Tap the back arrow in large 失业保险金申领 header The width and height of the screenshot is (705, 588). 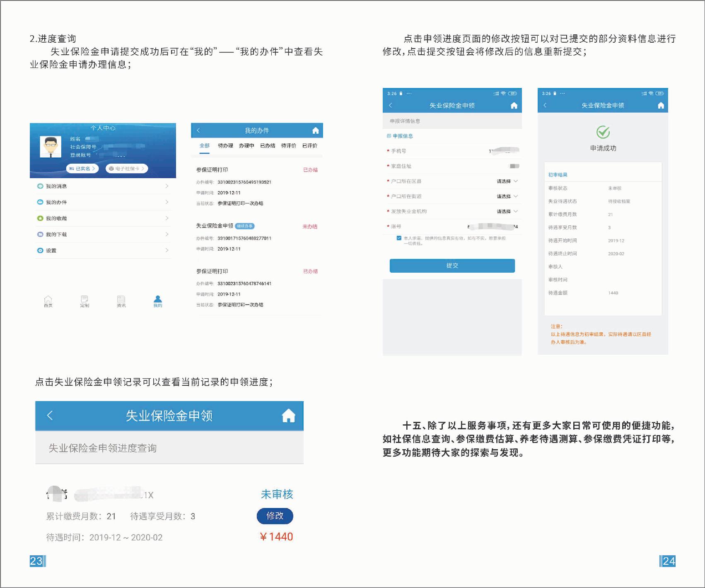coord(50,416)
